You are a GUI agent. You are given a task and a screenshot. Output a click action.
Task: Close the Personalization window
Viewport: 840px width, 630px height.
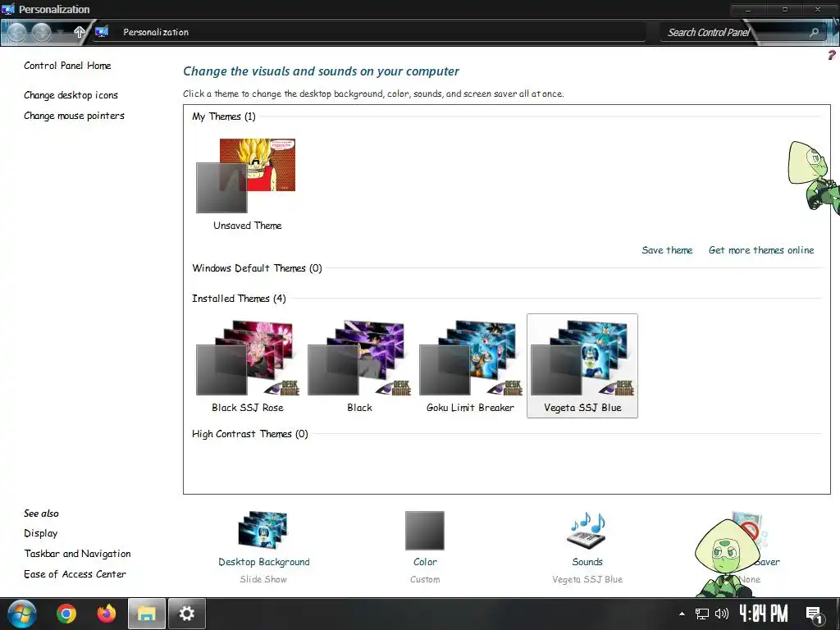click(x=818, y=10)
